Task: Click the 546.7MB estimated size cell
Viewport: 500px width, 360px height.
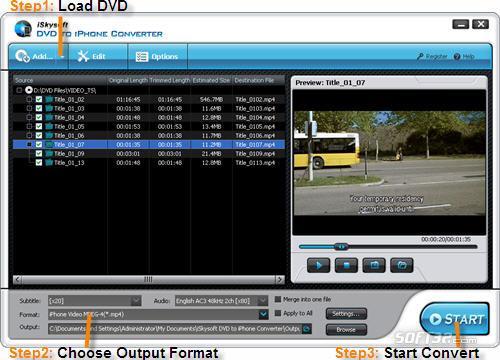Action: [211, 99]
